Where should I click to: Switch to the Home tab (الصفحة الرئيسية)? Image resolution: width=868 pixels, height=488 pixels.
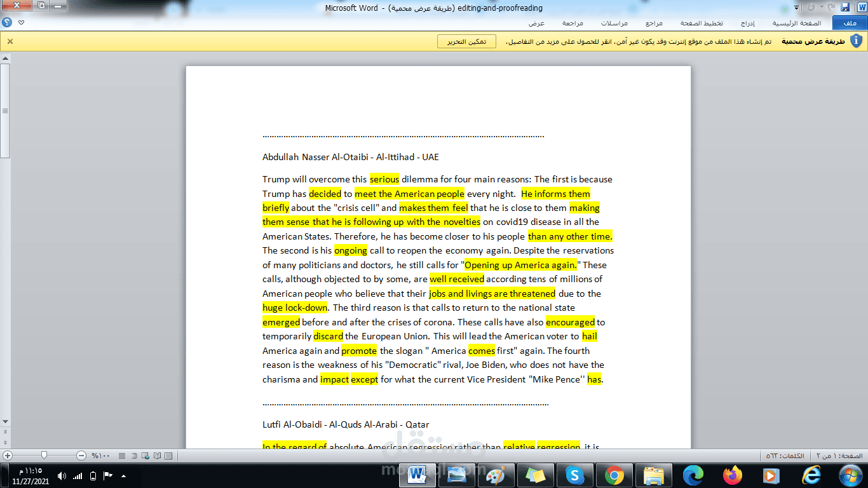tap(797, 23)
